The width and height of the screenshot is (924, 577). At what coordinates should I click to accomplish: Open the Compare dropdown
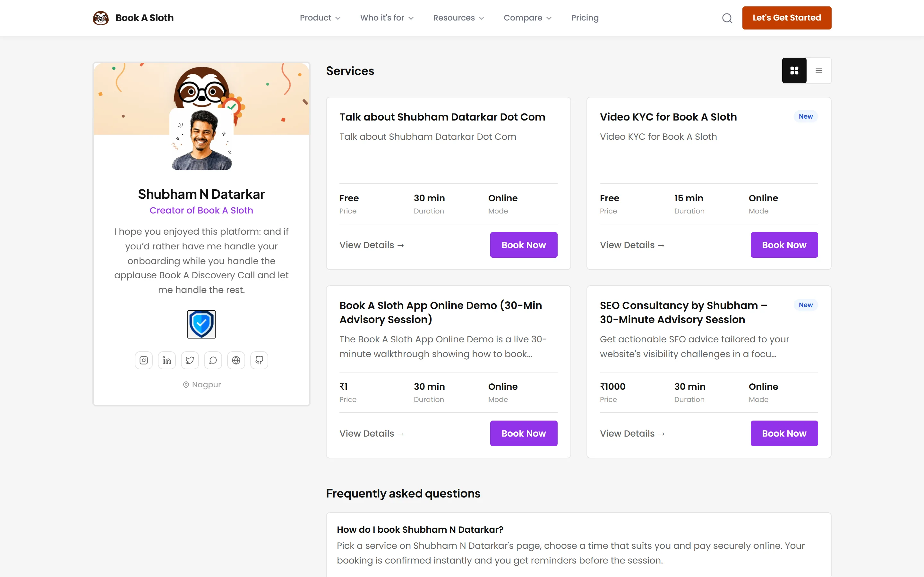(x=528, y=18)
